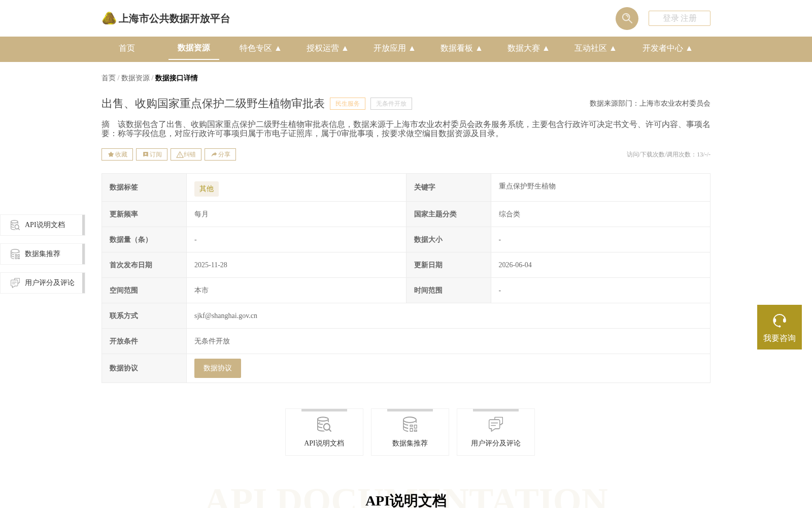Select the 数据资源 navigation tab
Viewport: 812px width, 508px height.
tap(194, 48)
